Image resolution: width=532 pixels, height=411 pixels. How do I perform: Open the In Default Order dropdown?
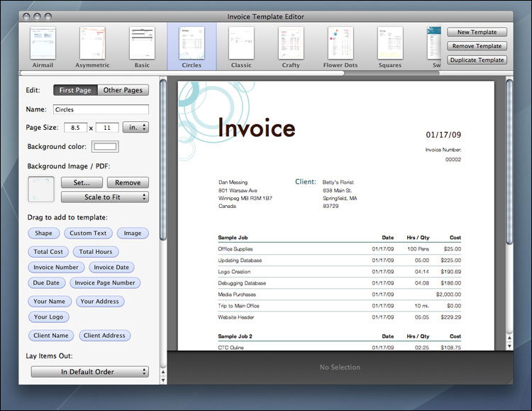(89, 371)
